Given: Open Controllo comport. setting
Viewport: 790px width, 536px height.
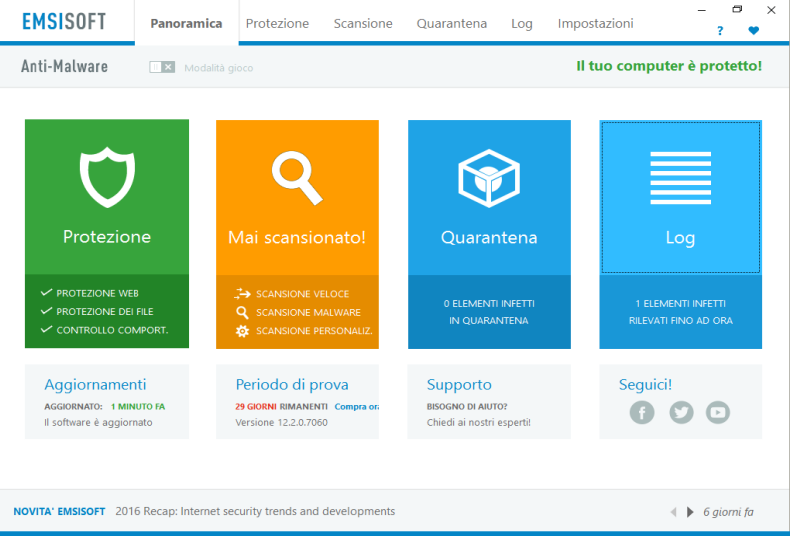Looking at the screenshot, I should [112, 330].
